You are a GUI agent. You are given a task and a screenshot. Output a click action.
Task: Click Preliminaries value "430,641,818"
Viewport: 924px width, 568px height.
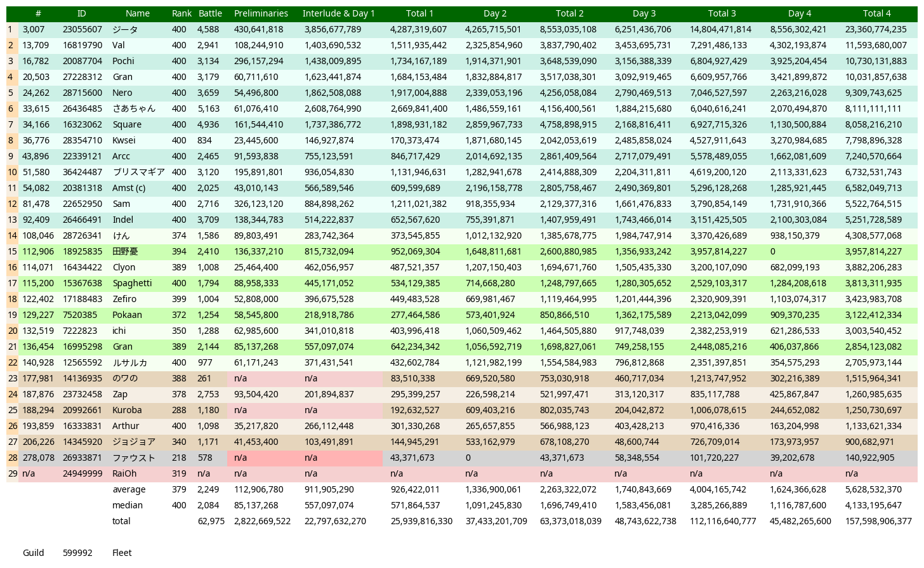[258, 29]
